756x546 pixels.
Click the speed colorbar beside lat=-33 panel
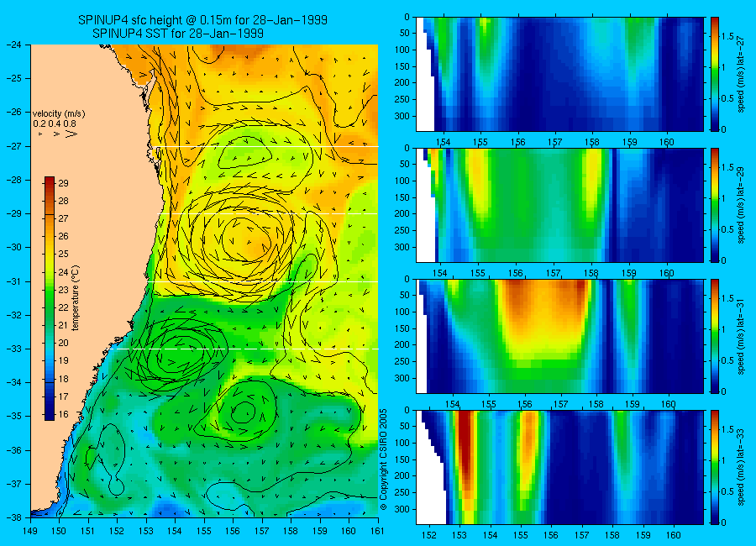(714, 467)
